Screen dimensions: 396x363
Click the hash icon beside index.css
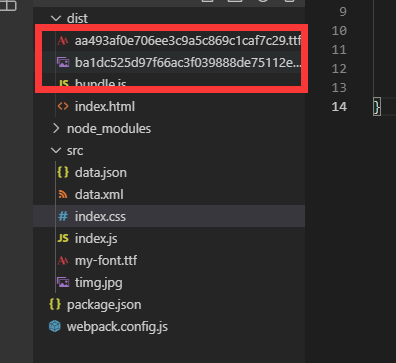(63, 216)
